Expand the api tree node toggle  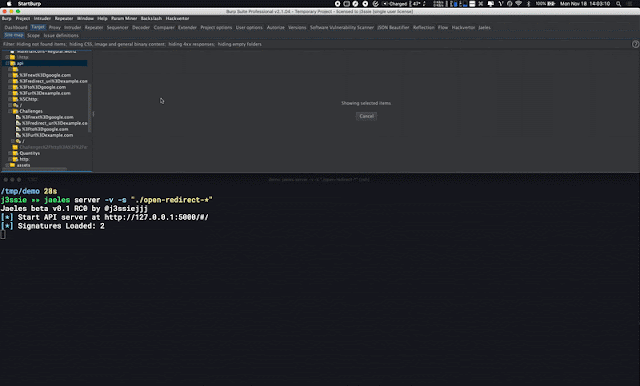pos(7,63)
